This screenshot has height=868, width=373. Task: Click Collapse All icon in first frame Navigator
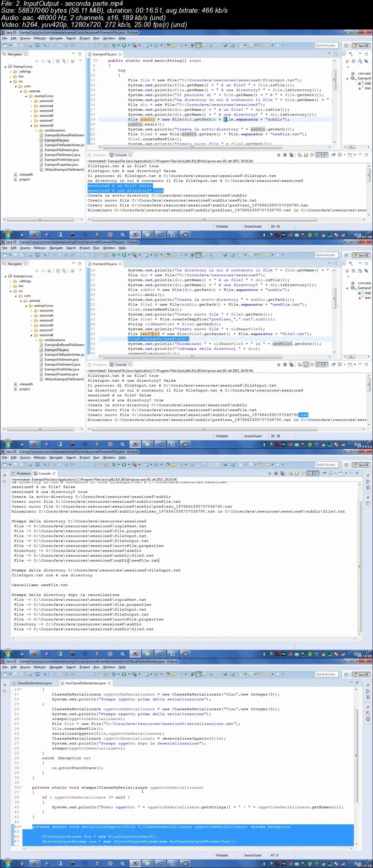click(58, 61)
